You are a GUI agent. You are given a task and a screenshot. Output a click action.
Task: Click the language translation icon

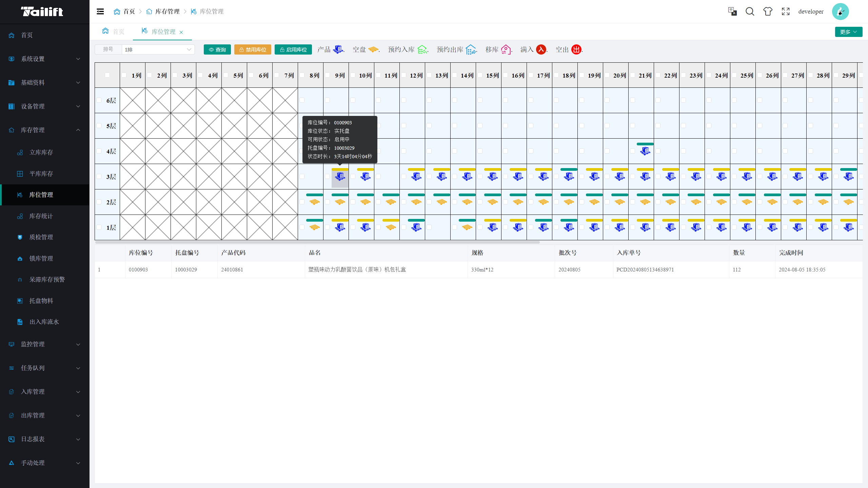pyautogui.click(x=732, y=12)
